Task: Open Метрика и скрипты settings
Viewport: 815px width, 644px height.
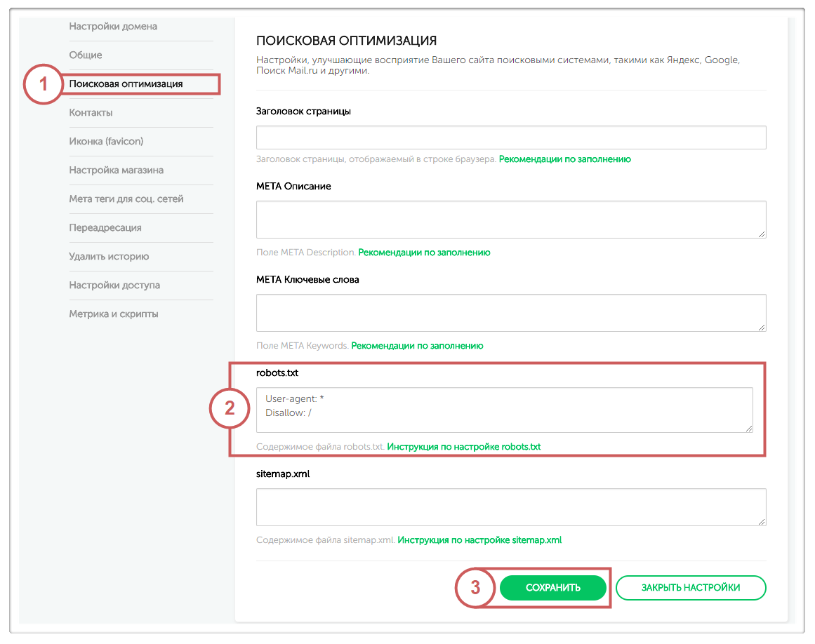Action: click(x=114, y=314)
